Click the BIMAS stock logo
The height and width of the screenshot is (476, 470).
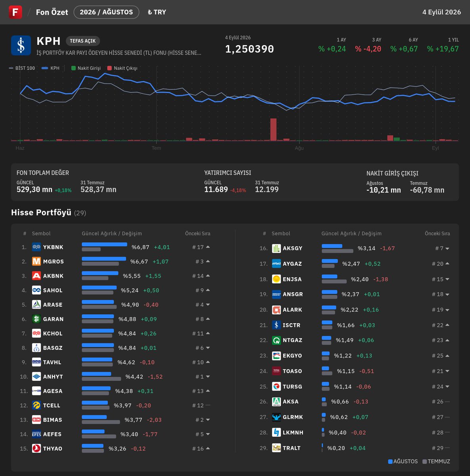tap(36, 420)
